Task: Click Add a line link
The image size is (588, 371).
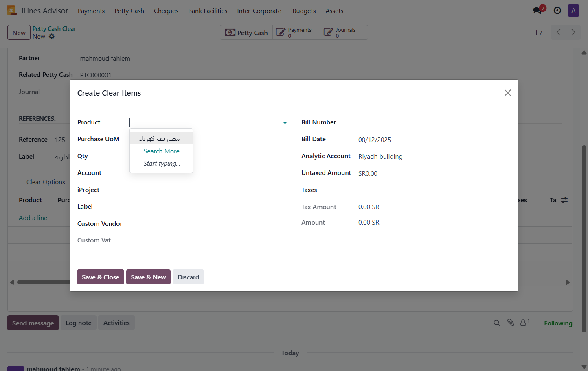Action: [x=33, y=218]
